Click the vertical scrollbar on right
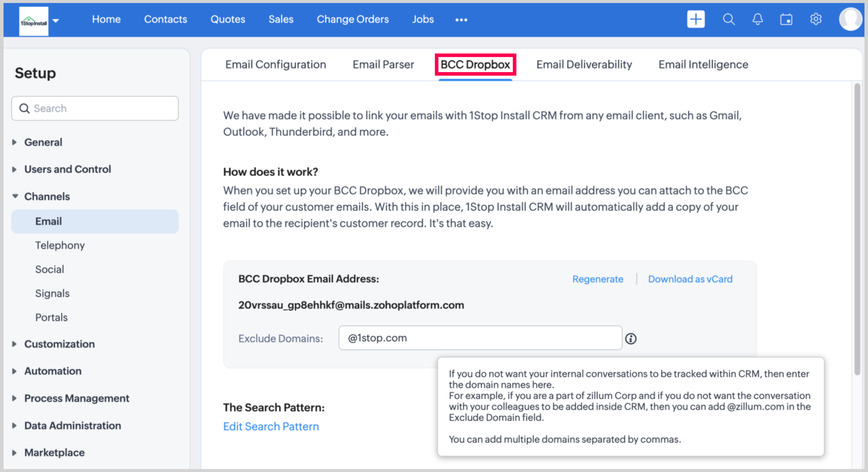Image resolution: width=868 pixels, height=472 pixels. pyautogui.click(x=857, y=229)
